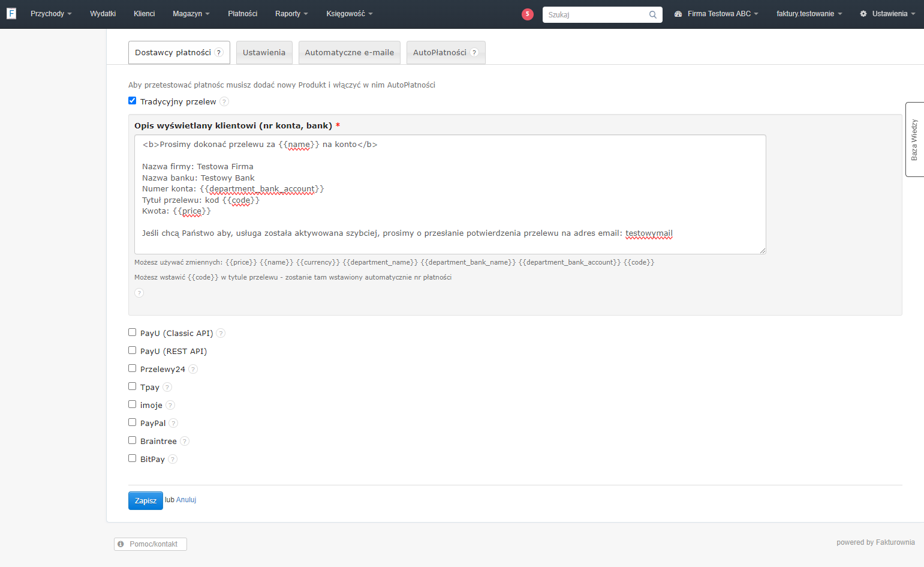Expand the Raporty menu
The image size is (924, 567).
291,14
